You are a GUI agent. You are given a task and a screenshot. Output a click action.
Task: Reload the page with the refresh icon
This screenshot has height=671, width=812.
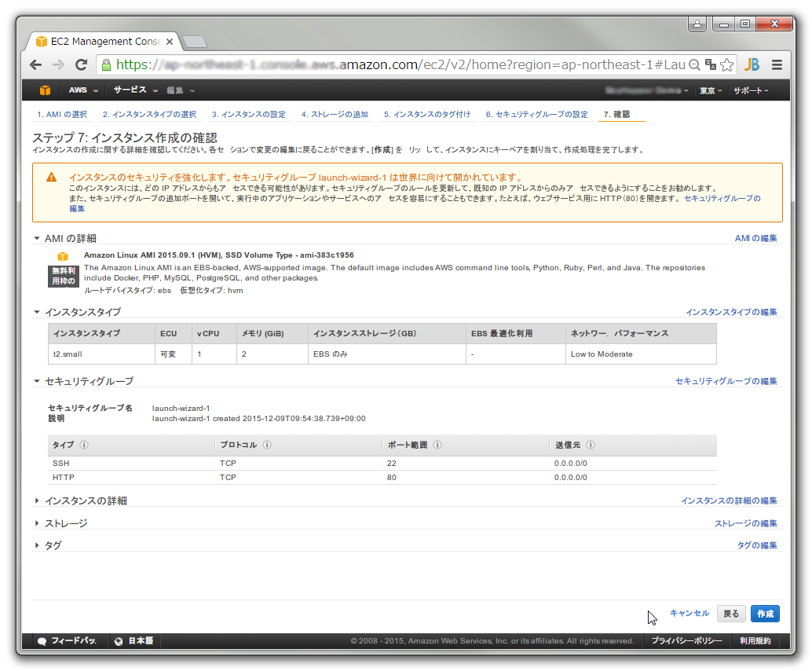[82, 64]
